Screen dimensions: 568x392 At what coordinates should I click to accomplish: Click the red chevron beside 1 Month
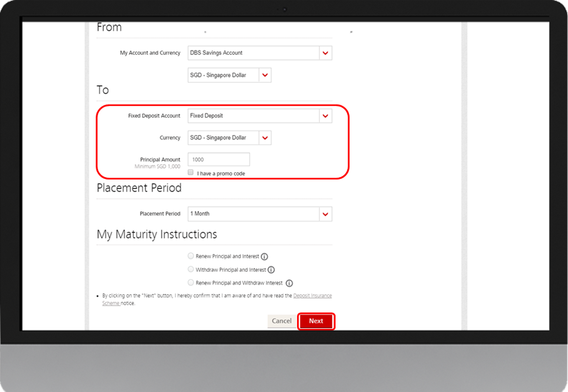tap(325, 214)
